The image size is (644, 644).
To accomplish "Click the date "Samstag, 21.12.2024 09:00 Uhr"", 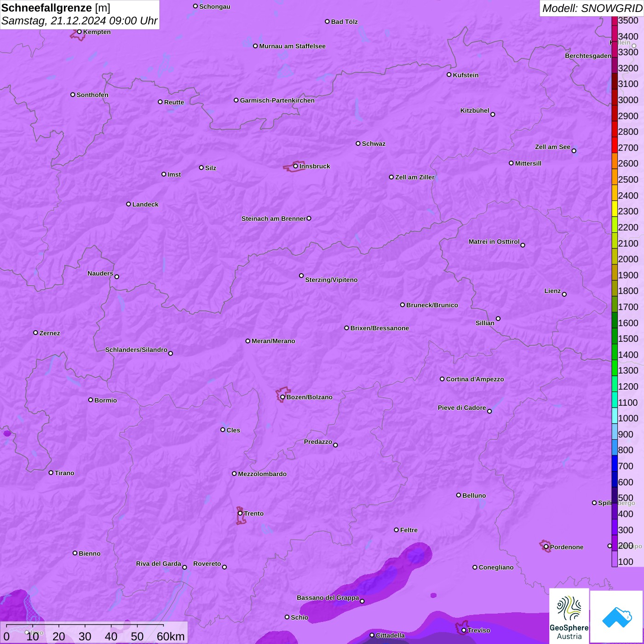I will (x=79, y=21).
